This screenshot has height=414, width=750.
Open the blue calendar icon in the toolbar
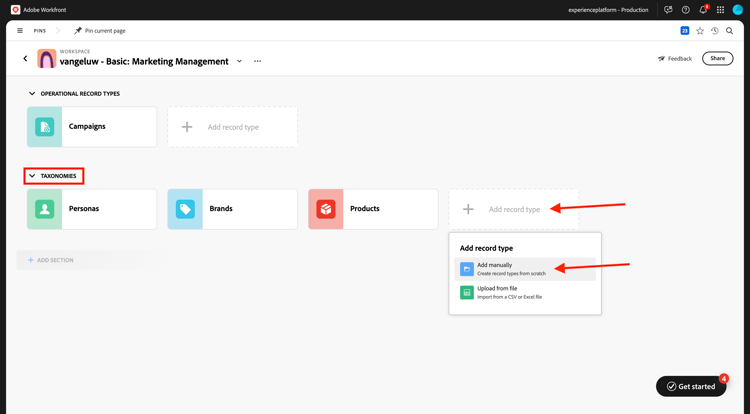point(684,31)
